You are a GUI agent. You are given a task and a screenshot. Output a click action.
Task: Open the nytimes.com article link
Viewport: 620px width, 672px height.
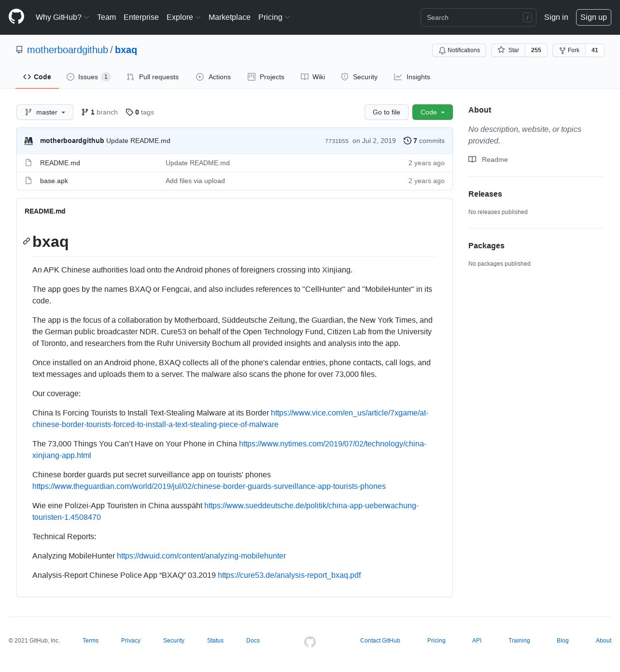[x=229, y=449]
